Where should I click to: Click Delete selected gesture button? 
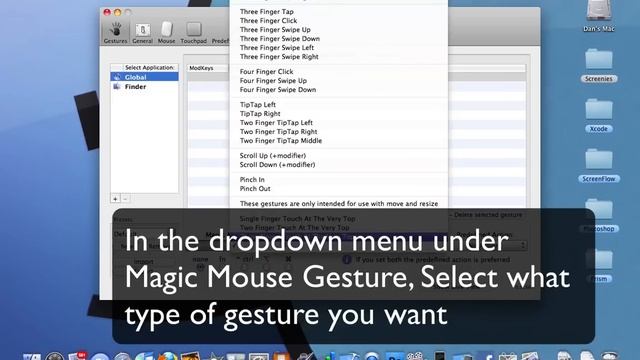(487, 215)
